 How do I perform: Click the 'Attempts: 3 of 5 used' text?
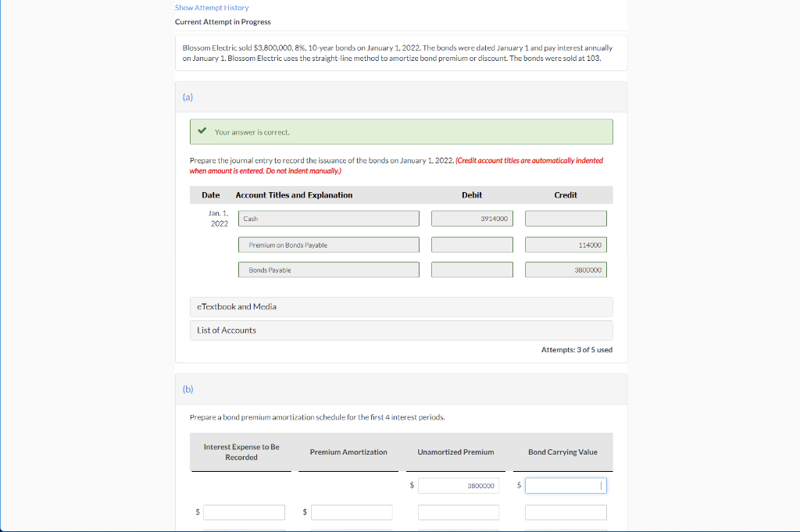point(577,350)
